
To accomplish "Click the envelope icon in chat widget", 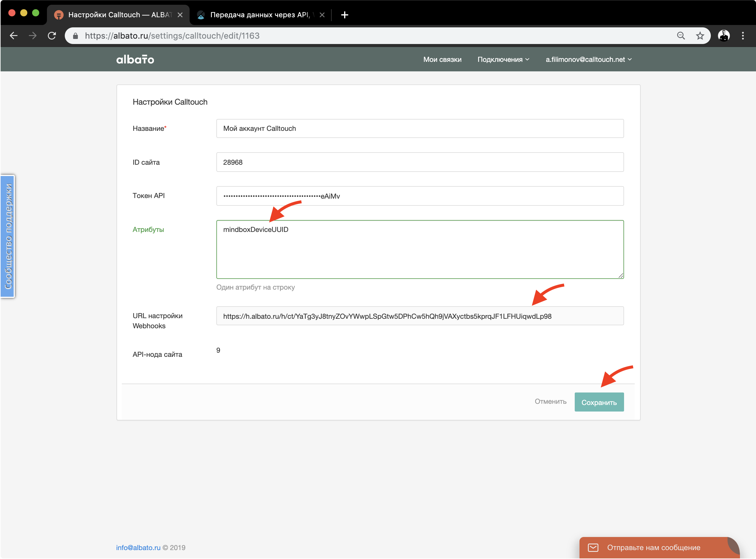I will (x=593, y=547).
